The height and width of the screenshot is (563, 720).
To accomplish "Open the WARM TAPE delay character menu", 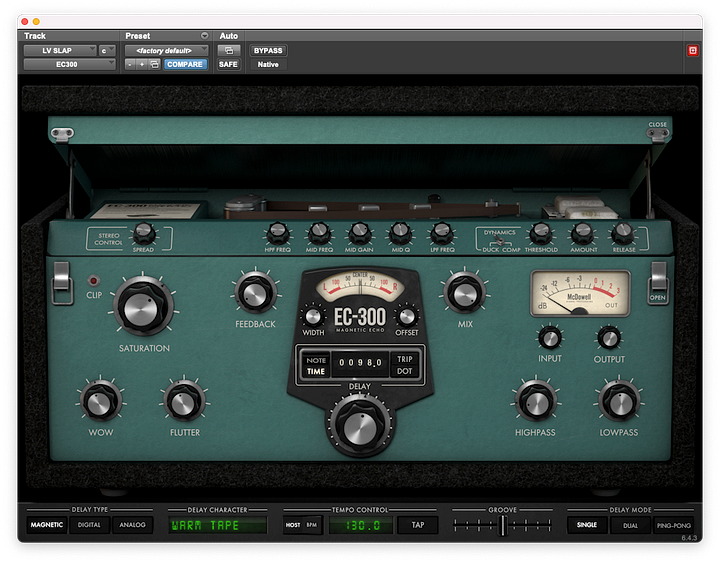I will [x=218, y=525].
